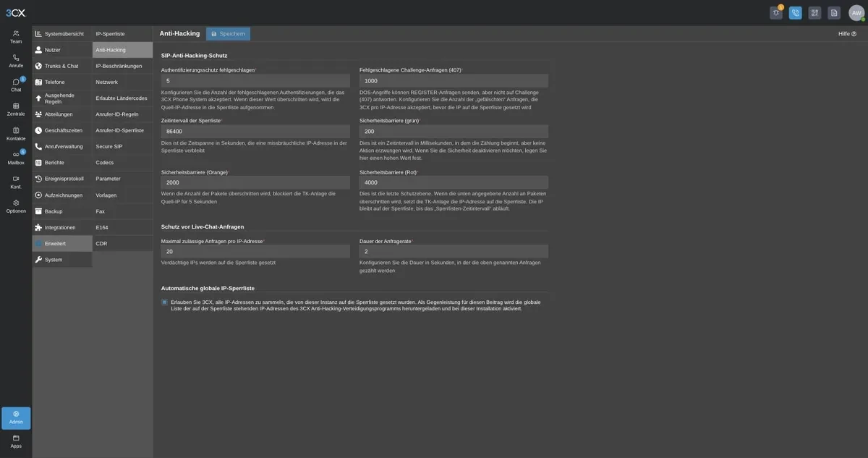Screen dimensions: 868x458
Task: Click the Admin button in the left rail
Action: (x=16, y=418)
